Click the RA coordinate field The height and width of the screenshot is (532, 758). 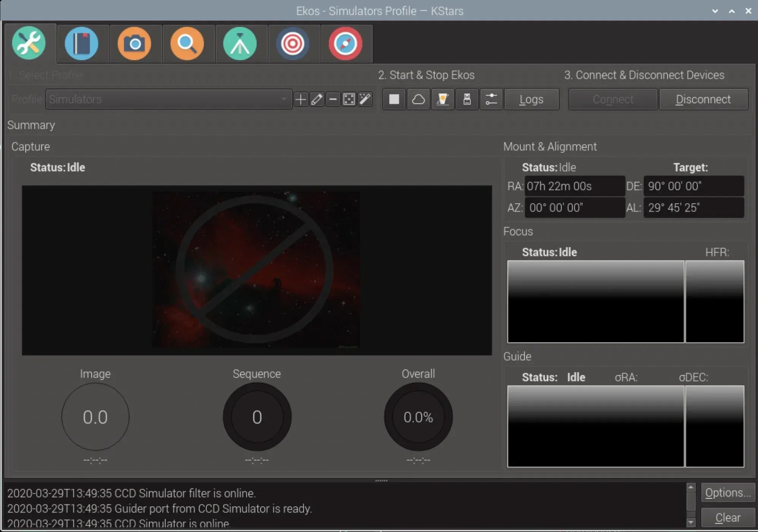click(574, 186)
